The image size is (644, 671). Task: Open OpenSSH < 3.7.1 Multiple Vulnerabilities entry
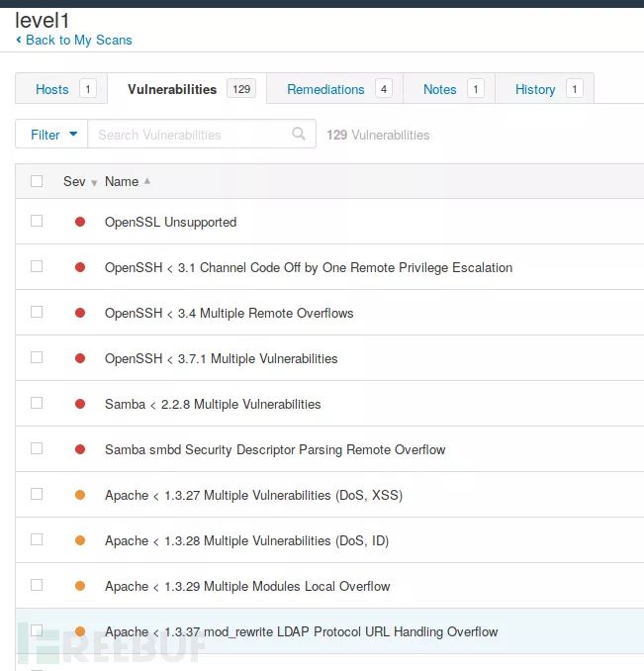coord(221,358)
